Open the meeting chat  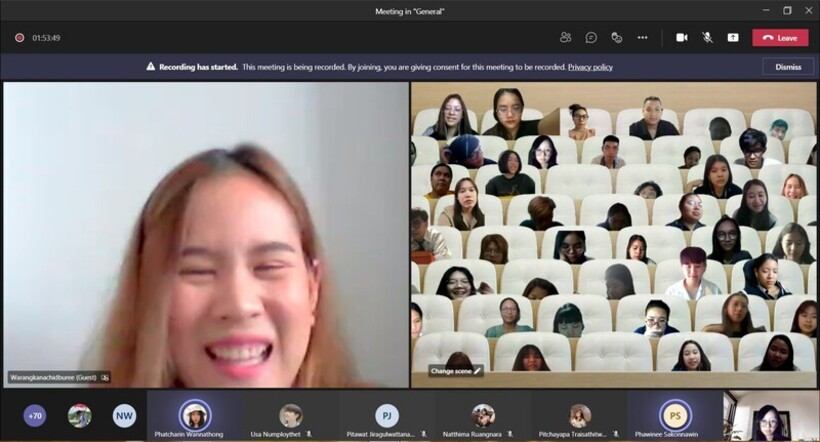[591, 37]
